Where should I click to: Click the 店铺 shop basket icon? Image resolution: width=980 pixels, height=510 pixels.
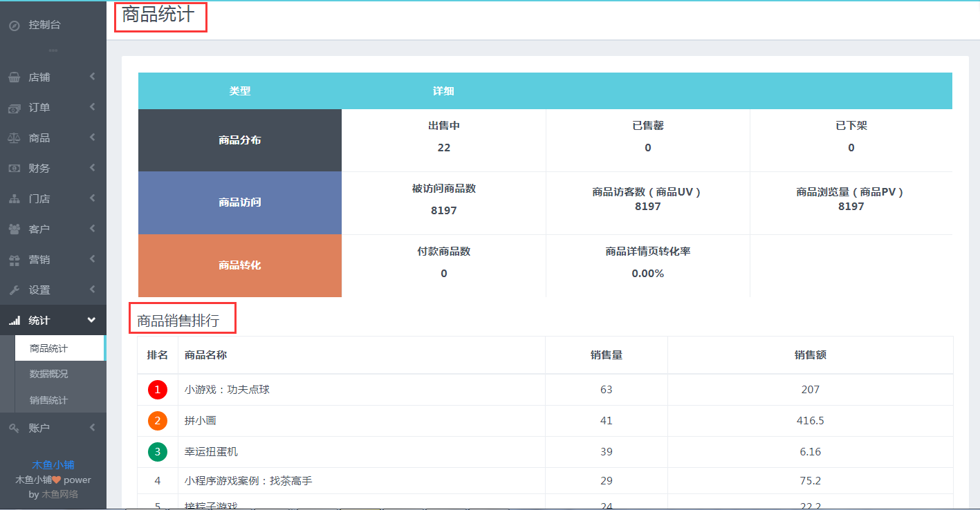click(14, 77)
